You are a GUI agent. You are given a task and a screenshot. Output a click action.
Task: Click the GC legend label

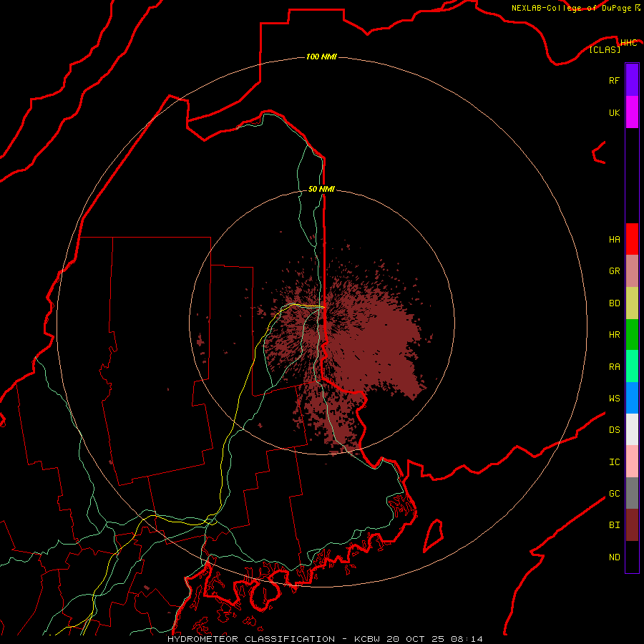click(x=614, y=494)
